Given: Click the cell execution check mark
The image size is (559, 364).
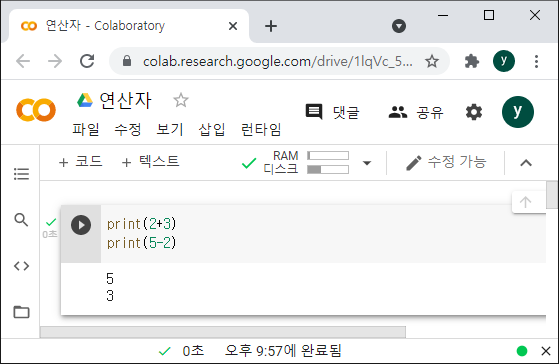Looking at the screenshot, I should click(x=51, y=222).
